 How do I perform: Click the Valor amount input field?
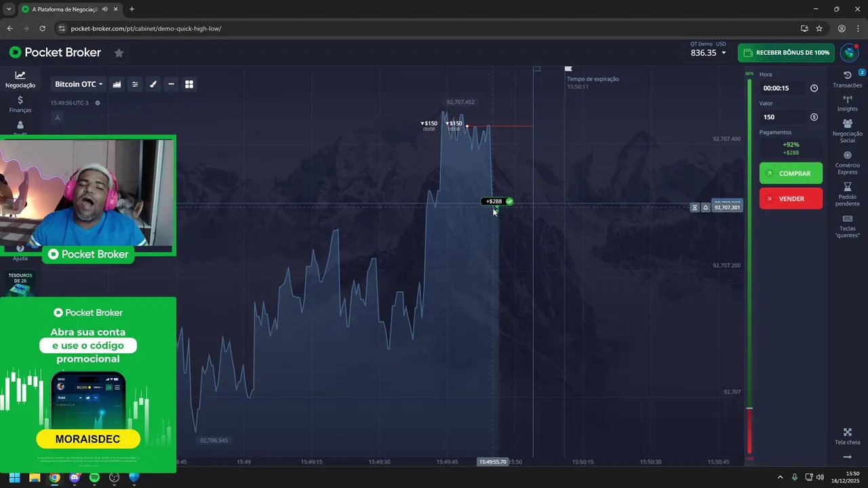(x=784, y=117)
